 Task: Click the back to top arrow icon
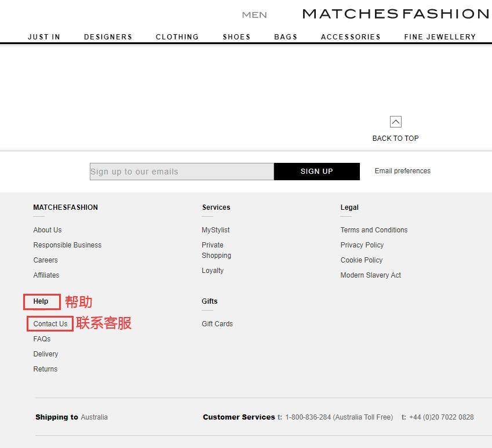click(x=395, y=122)
